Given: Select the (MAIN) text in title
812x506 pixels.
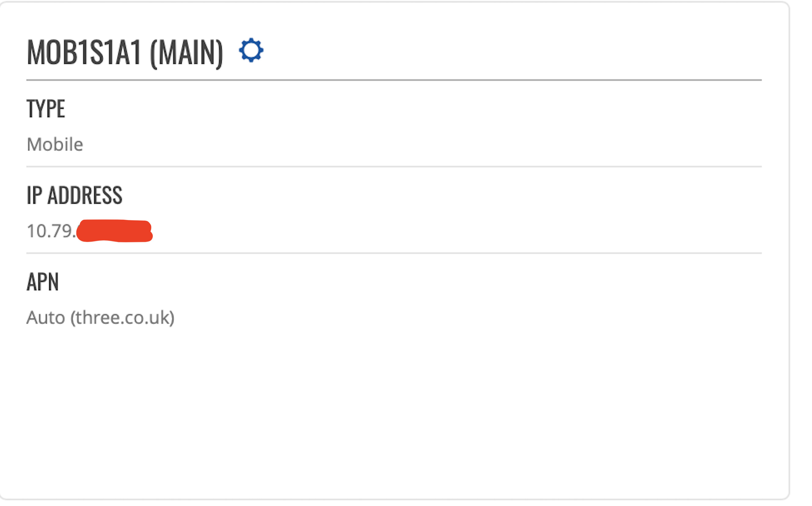Looking at the screenshot, I should click(187, 53).
